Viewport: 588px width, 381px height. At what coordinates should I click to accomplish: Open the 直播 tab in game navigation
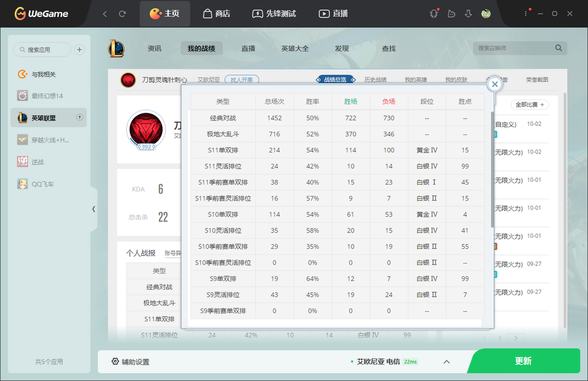point(248,48)
